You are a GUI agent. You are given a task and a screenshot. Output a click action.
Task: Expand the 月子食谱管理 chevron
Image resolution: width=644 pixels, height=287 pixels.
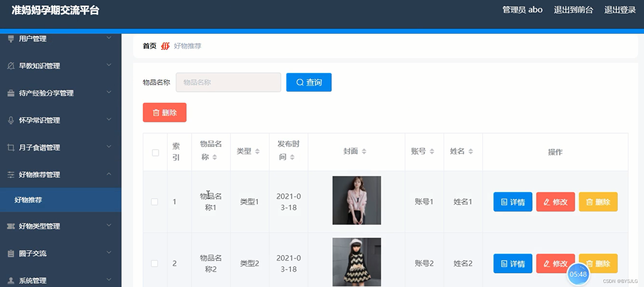pos(109,146)
